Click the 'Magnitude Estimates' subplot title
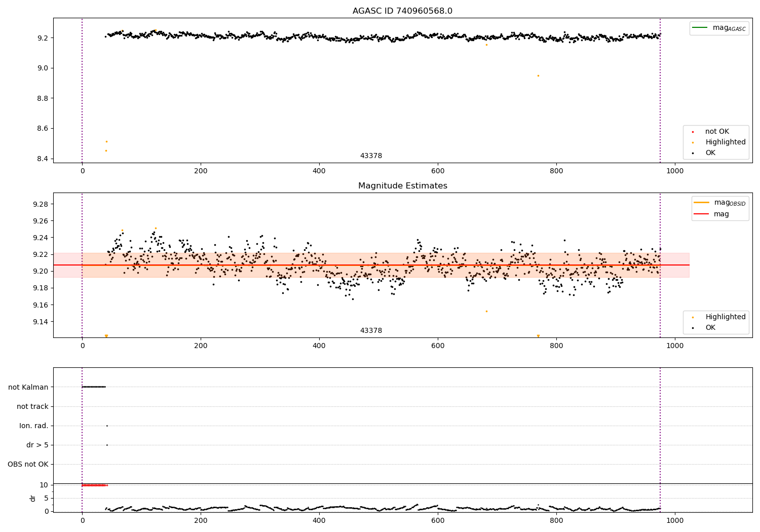Viewport: 760px width, 532px height. point(402,186)
